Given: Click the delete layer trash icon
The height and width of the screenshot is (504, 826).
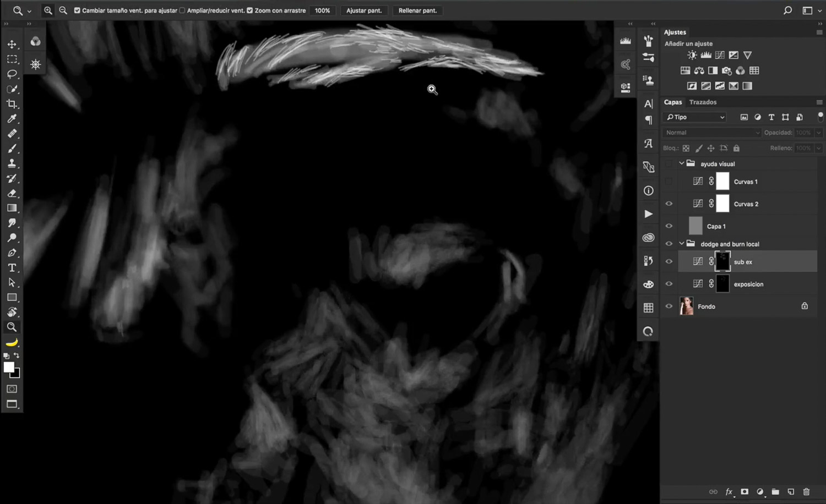Looking at the screenshot, I should click(806, 492).
